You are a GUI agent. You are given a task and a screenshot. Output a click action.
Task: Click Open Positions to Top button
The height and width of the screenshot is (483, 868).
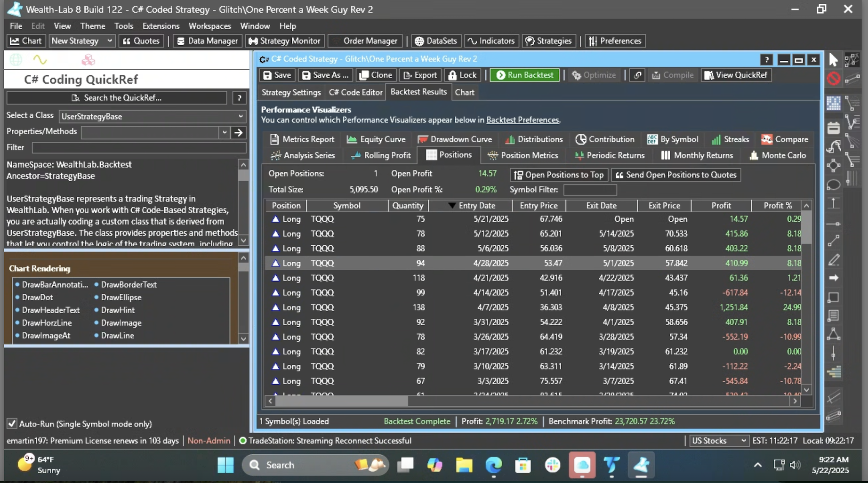[x=558, y=175]
